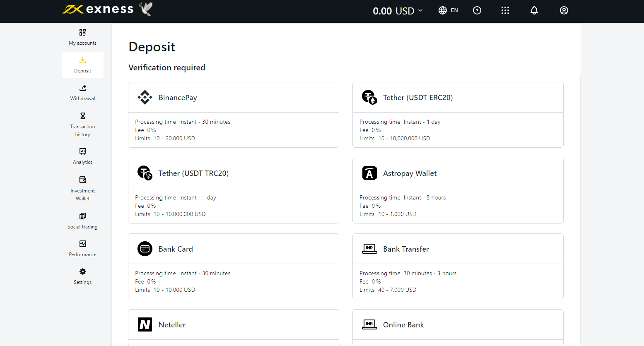Open Withdrawal from the sidebar
The image size is (644, 346).
83,93
